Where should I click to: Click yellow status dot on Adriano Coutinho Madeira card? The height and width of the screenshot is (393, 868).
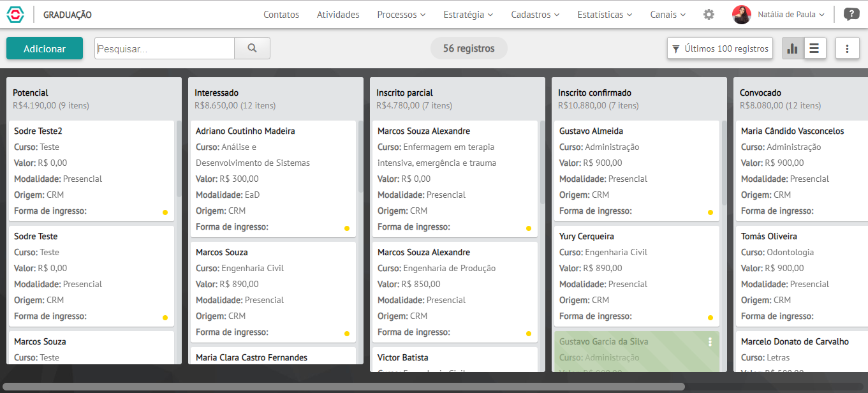(347, 228)
